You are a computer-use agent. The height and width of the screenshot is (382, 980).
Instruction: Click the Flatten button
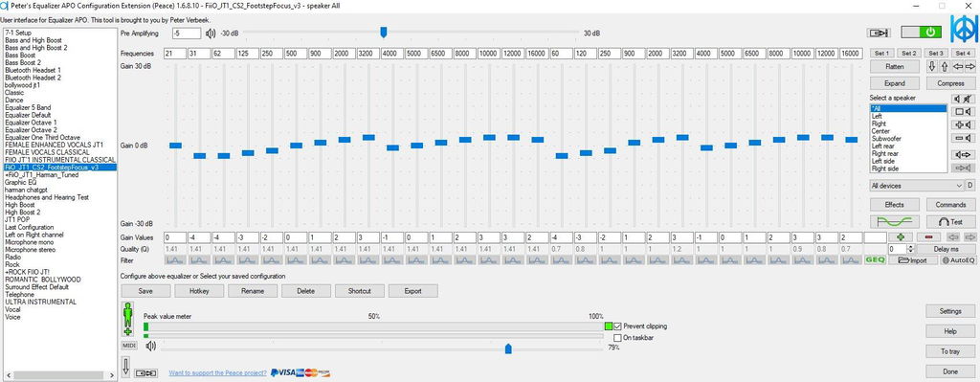(x=895, y=66)
